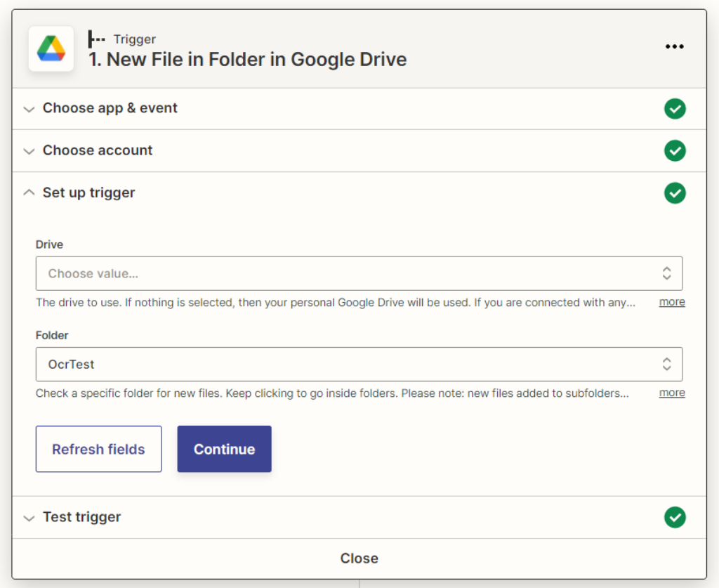This screenshot has height=588, width=719.
Task: Click the Drive field up-down arrows
Action: point(666,273)
